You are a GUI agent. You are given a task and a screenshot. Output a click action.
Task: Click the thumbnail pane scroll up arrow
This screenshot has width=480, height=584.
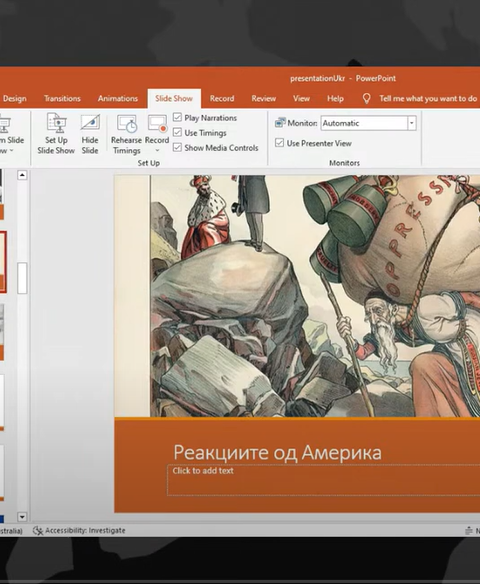click(x=22, y=175)
